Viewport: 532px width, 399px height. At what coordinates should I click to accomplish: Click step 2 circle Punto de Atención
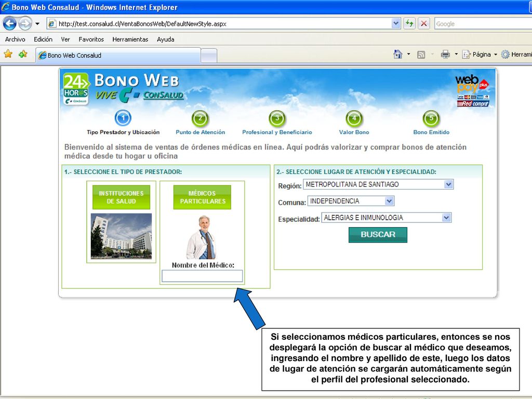pyautogui.click(x=200, y=118)
